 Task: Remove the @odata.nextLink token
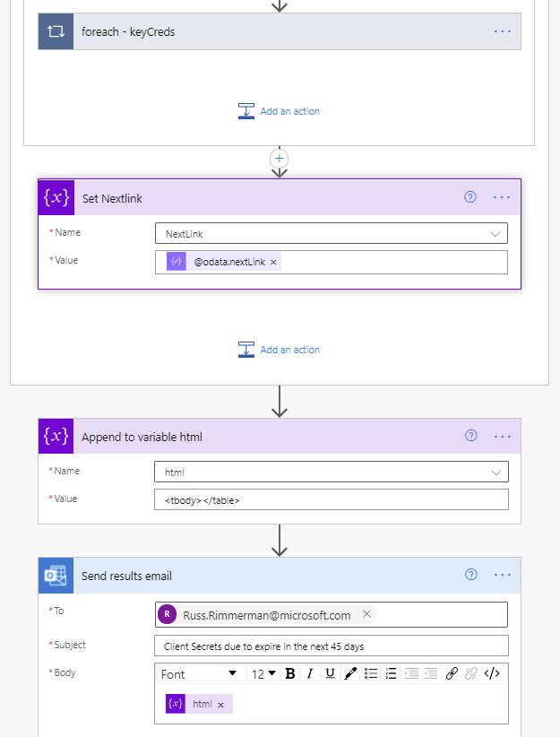(274, 262)
